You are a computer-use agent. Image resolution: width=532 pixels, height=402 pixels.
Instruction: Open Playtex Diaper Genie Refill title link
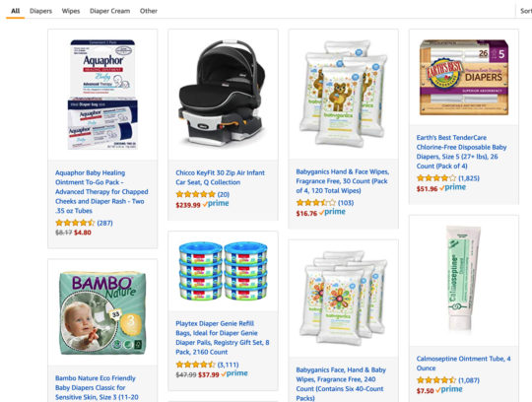pyautogui.click(x=223, y=338)
